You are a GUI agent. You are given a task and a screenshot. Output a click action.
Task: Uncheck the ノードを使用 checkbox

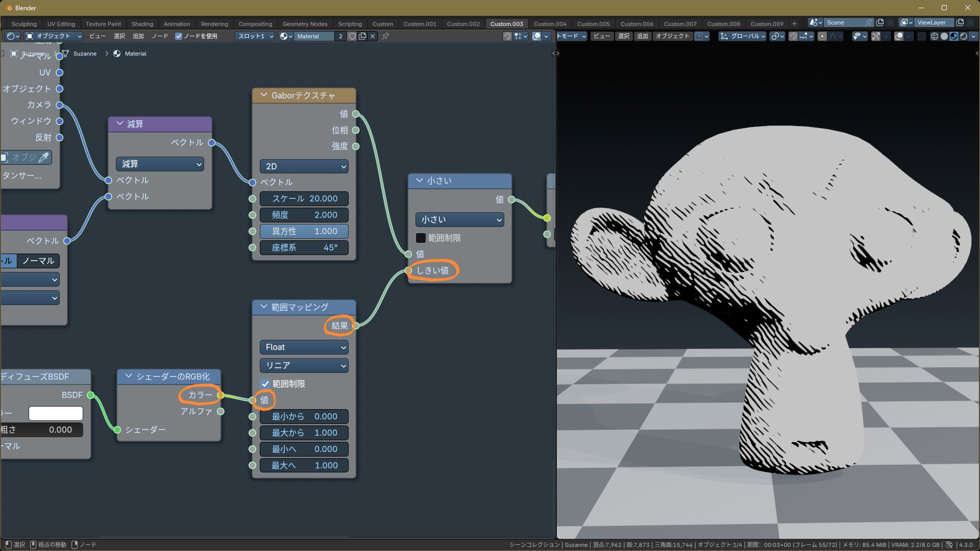point(179,36)
